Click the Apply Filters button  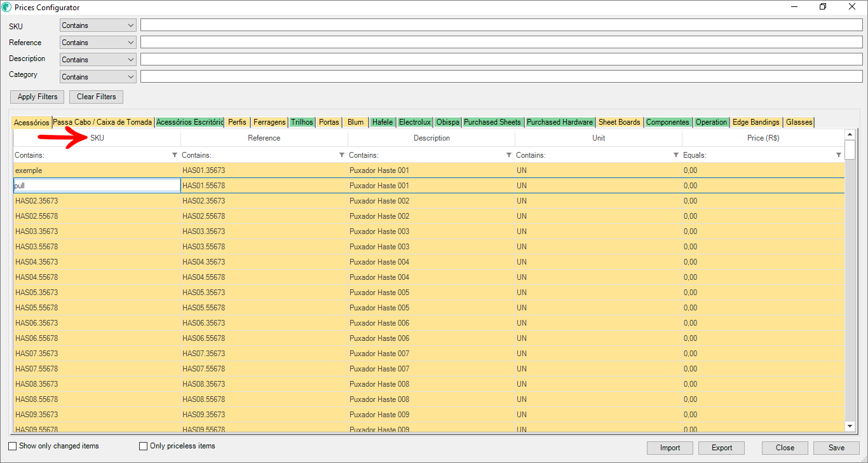37,97
